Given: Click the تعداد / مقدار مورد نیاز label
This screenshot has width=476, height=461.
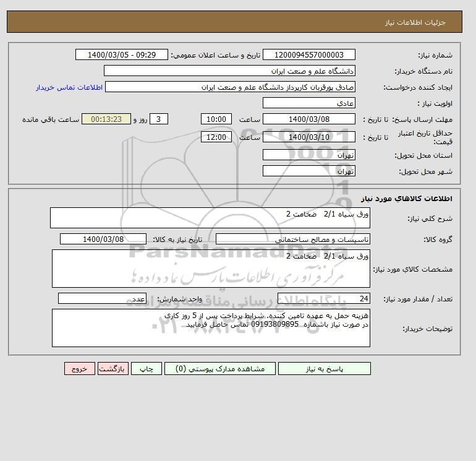Looking at the screenshot, I should 418,299.
